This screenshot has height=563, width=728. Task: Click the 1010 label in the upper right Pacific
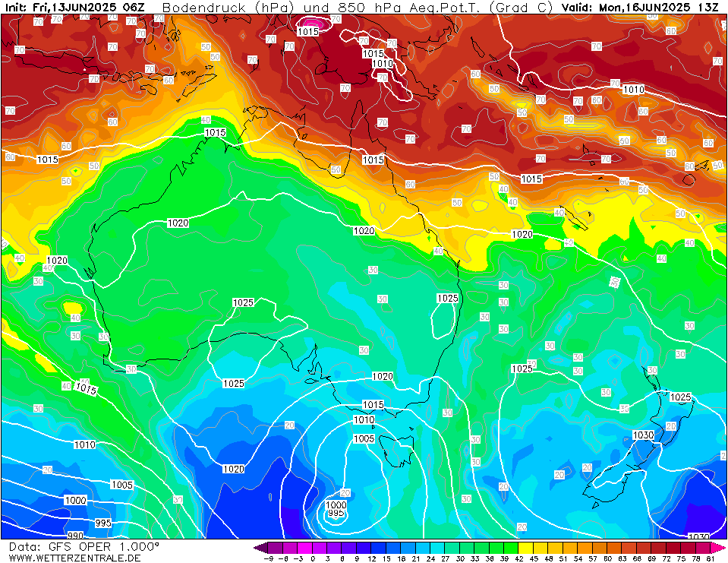pos(633,89)
